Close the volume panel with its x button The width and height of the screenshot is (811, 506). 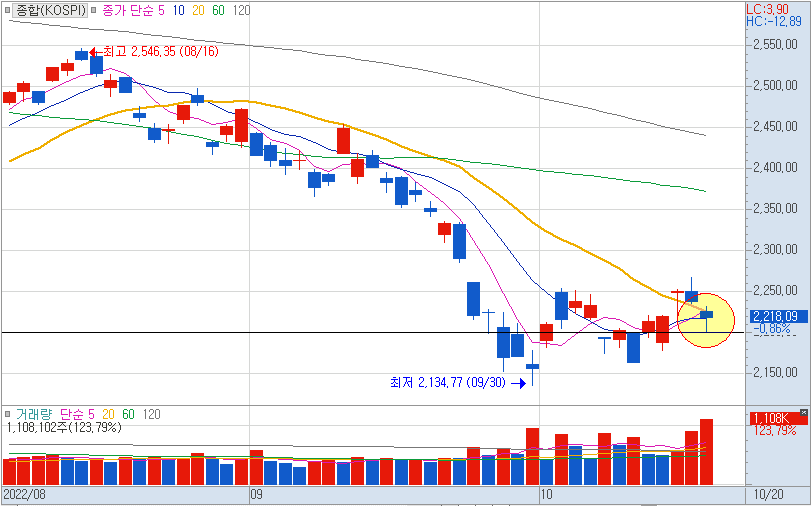[x=803, y=412]
